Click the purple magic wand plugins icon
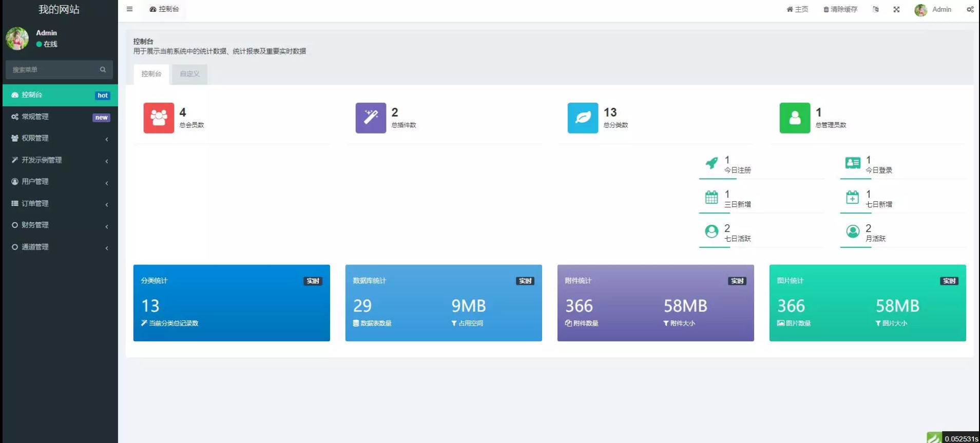The height and width of the screenshot is (443, 980). [371, 118]
